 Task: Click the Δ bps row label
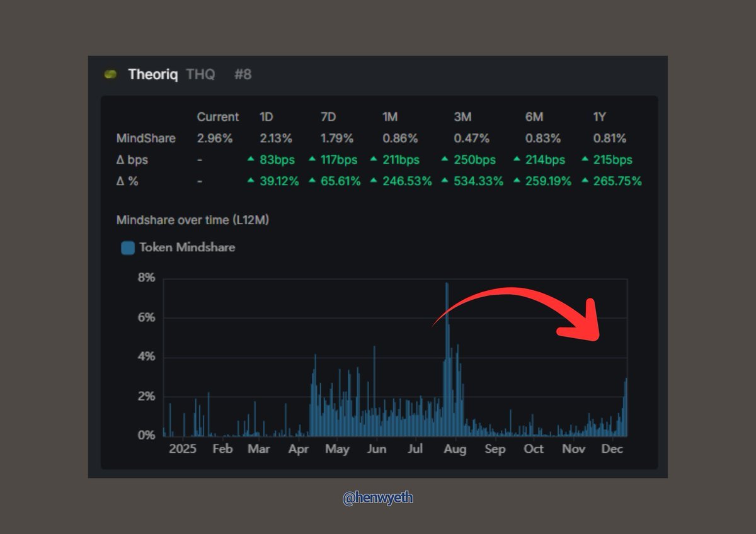click(x=132, y=160)
